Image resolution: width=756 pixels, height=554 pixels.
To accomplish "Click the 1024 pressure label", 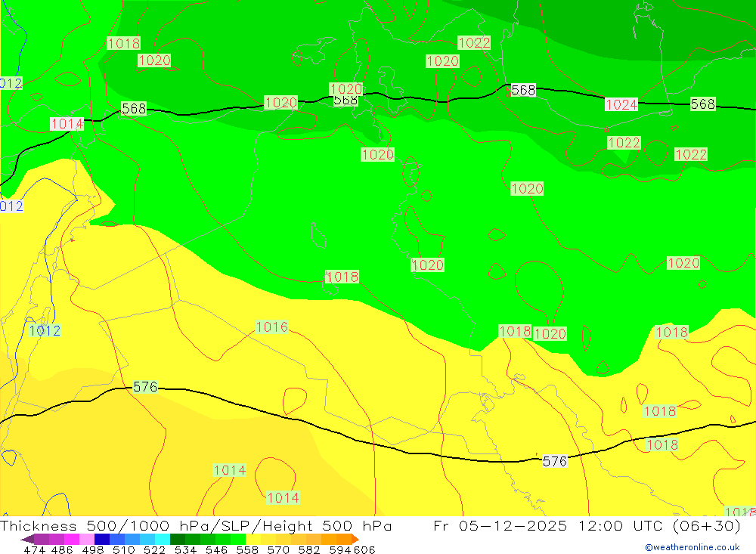I will [x=621, y=104].
